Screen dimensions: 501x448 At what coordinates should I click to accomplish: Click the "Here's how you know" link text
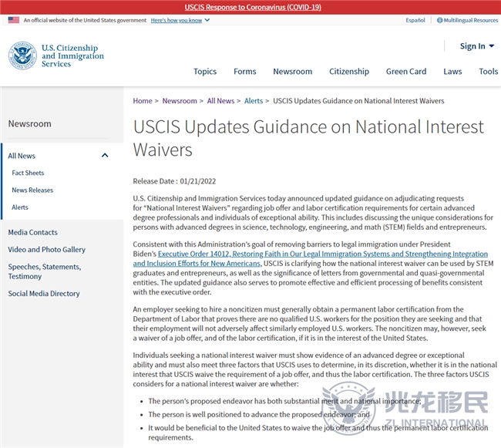click(177, 20)
